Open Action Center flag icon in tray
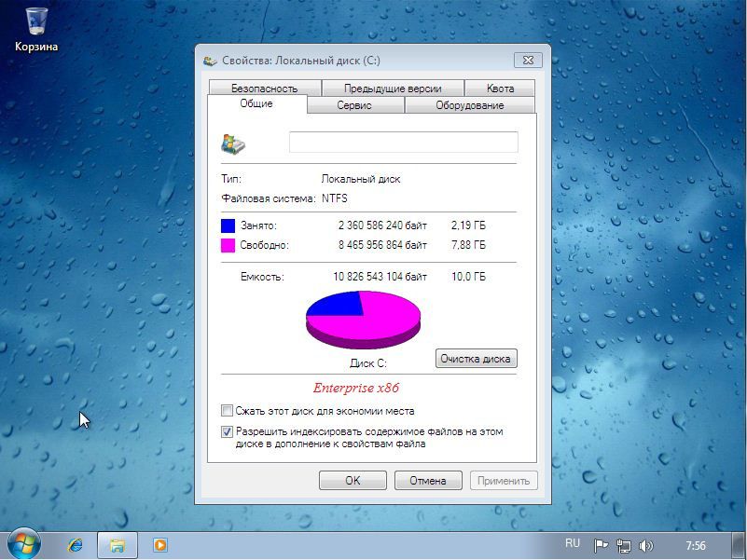Viewport: 747px width, 560px height. [602, 546]
